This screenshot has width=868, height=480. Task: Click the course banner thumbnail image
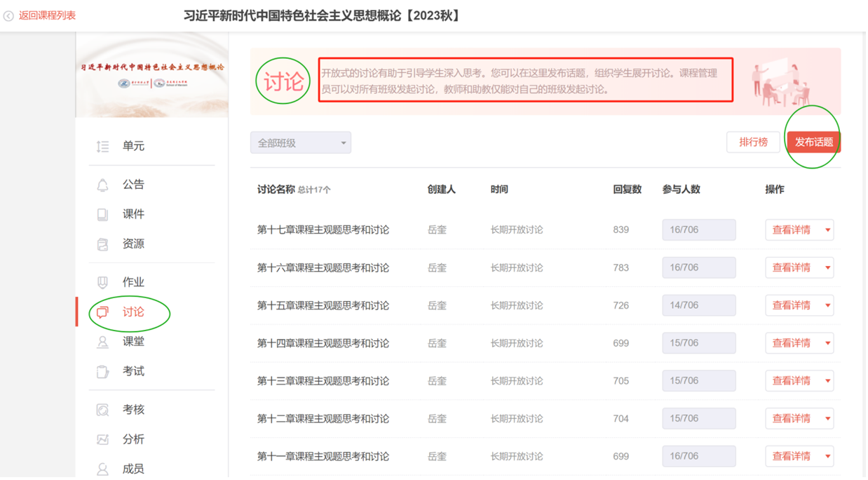pos(152,75)
